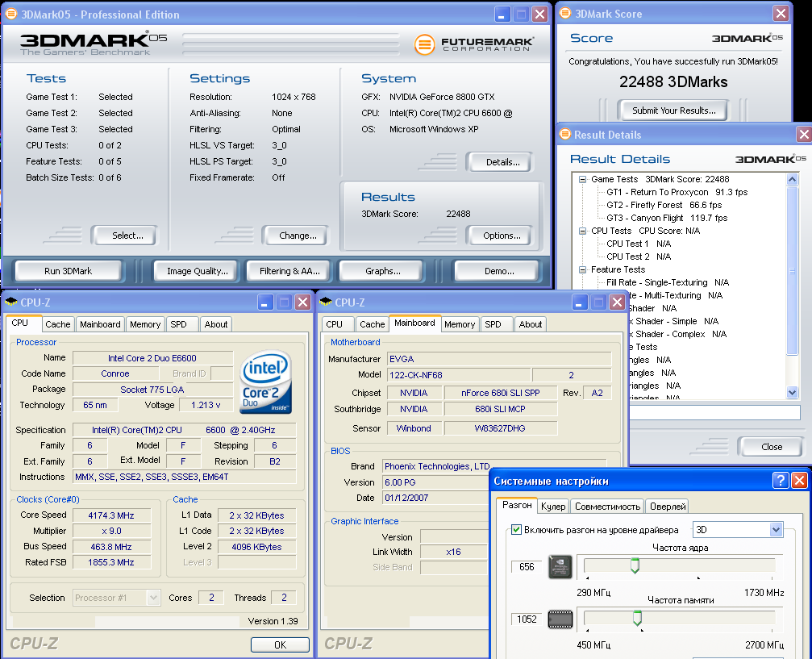Viewport: 812px width, 659px height.
Task: Click the GPU core chip icon
Action: (560, 566)
